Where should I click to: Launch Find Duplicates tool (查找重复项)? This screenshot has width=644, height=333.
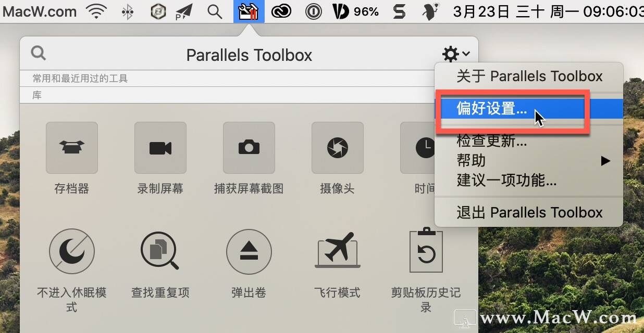[x=160, y=252]
